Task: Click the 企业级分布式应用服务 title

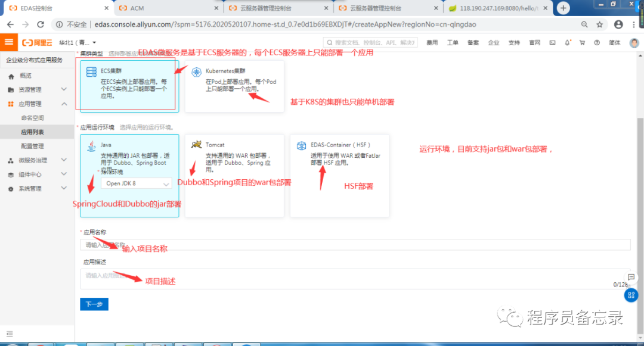Action: click(35, 60)
